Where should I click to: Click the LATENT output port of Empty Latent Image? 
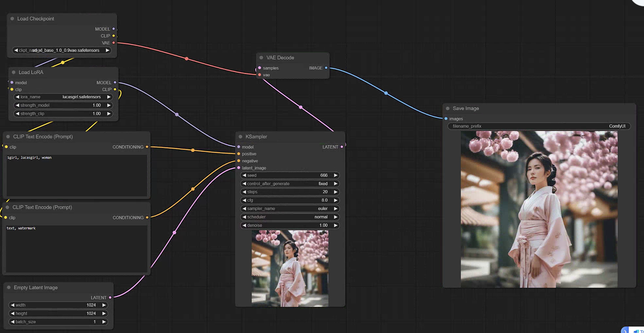click(x=110, y=298)
